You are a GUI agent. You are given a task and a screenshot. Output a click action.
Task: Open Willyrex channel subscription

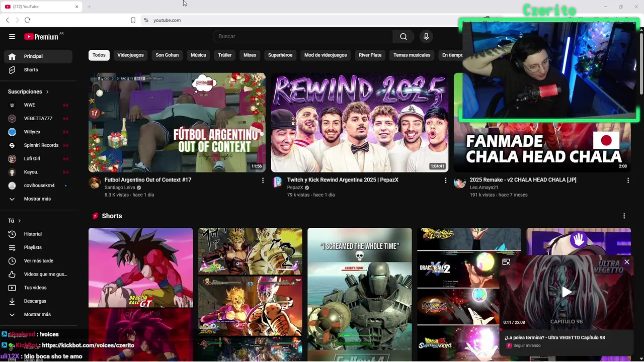click(x=38, y=132)
